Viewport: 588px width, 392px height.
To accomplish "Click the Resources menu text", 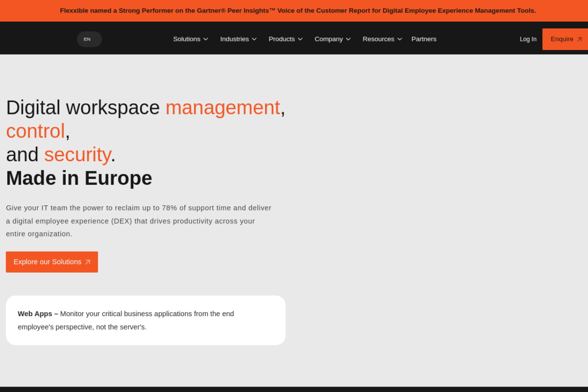I will (x=378, y=39).
